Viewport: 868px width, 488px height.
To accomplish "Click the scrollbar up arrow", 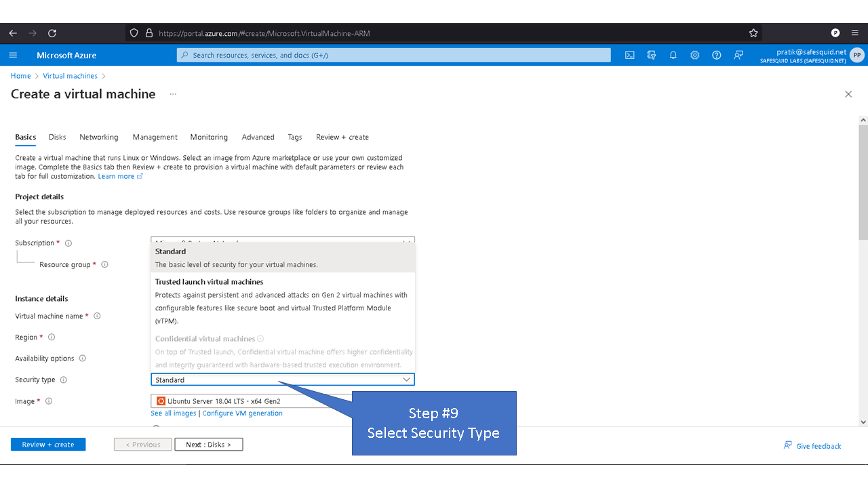I will tap(863, 120).
